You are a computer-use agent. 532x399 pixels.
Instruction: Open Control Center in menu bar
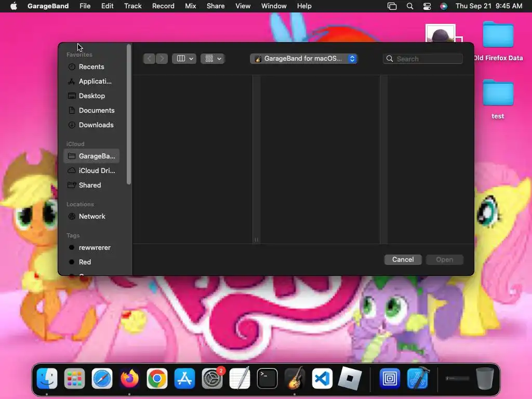[427, 6]
